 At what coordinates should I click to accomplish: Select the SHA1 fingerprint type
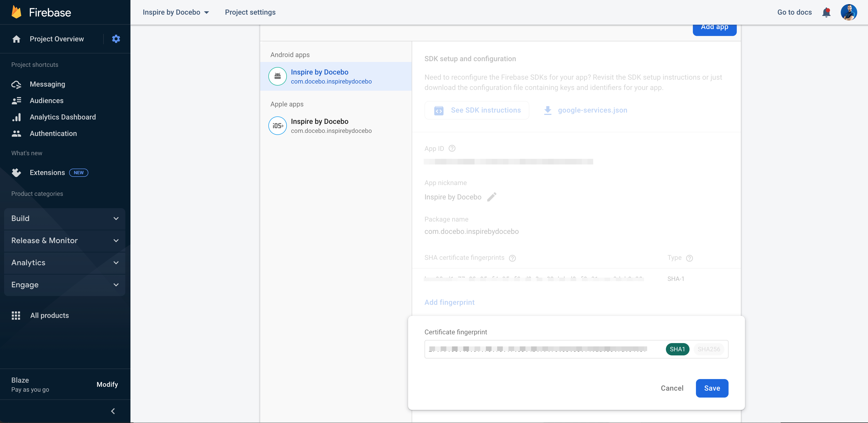point(677,349)
